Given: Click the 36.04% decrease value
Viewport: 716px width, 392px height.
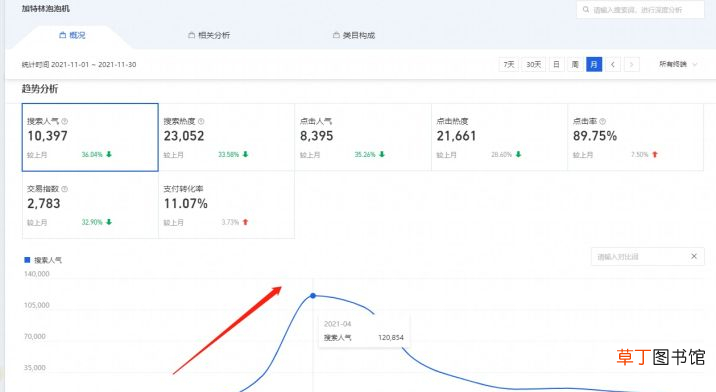Looking at the screenshot, I should click(x=92, y=155).
